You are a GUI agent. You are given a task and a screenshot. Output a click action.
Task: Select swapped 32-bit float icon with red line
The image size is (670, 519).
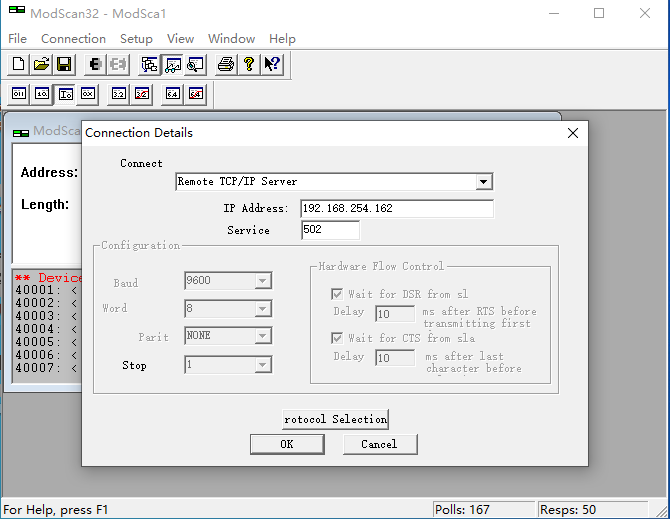coord(142,94)
